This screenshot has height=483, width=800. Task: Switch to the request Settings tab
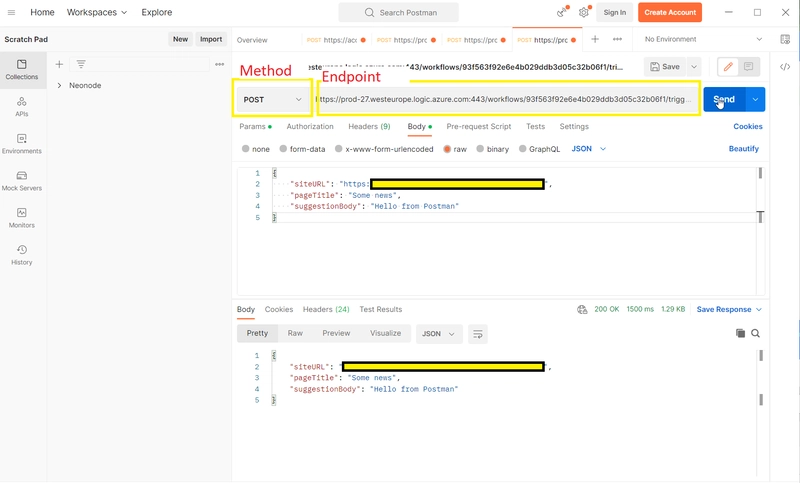tap(574, 126)
